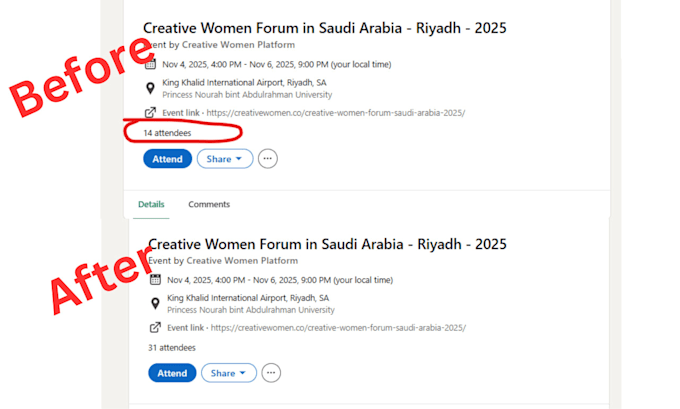Click location pin icon in After panel
This screenshot has width=680, height=409.
(x=155, y=304)
